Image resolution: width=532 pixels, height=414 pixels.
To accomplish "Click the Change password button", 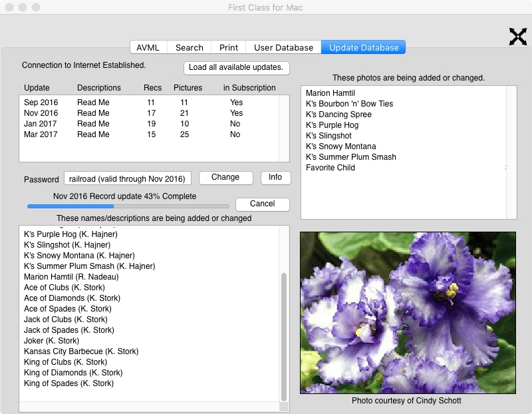I will (225, 178).
